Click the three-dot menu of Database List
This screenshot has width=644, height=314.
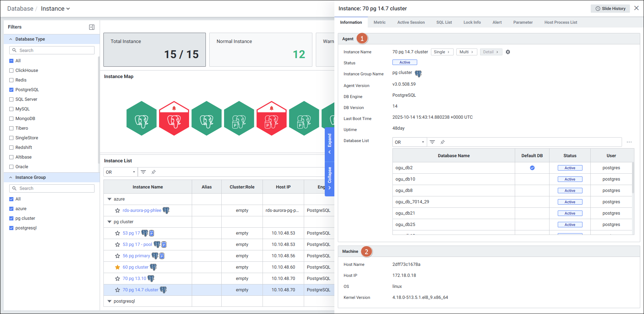[629, 142]
